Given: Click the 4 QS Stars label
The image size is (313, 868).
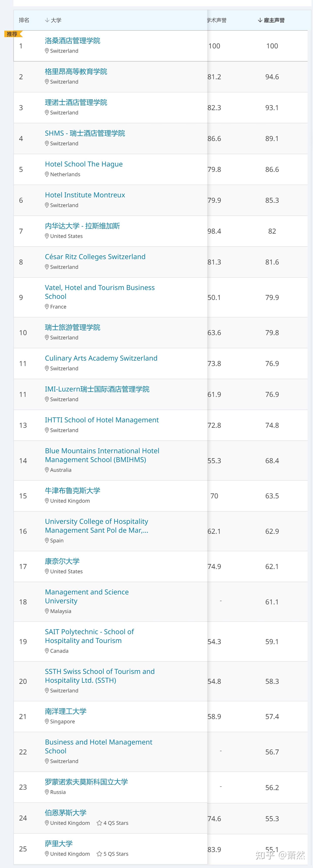Looking at the screenshot, I should [x=116, y=823].
